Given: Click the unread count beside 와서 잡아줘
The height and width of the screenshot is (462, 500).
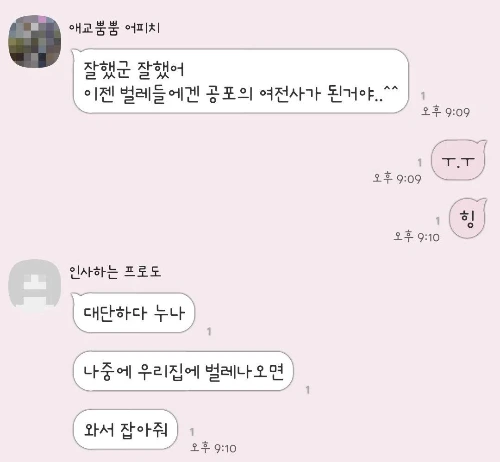Looking at the screenshot, I should (192, 432).
